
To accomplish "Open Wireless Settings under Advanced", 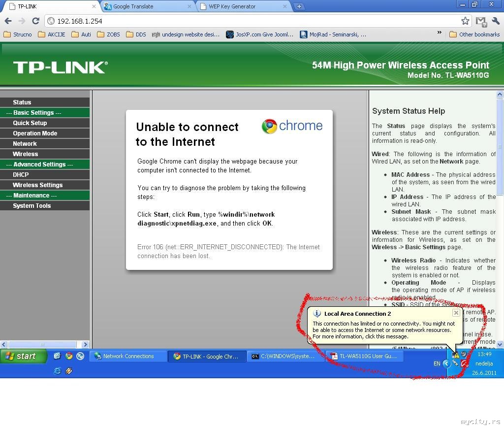I will click(45, 185).
